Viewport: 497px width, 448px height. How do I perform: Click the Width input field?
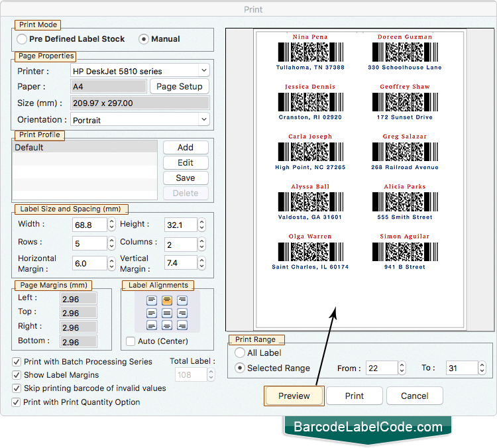pos(89,225)
